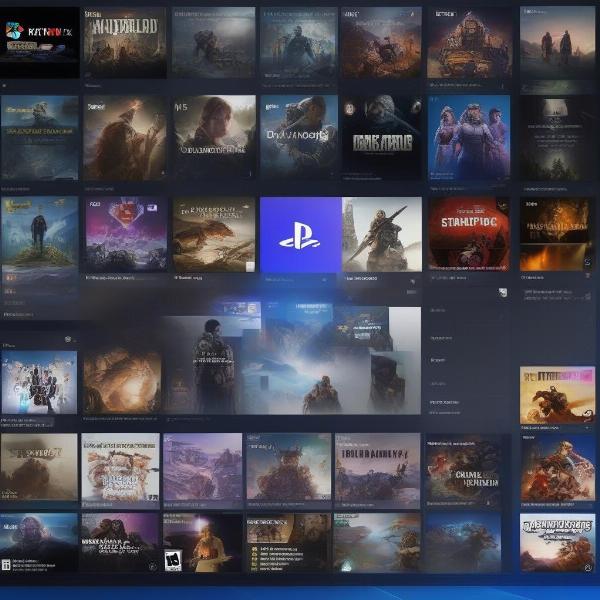
Task: Open the dark tile with bold grey title
Action: [x=382, y=138]
